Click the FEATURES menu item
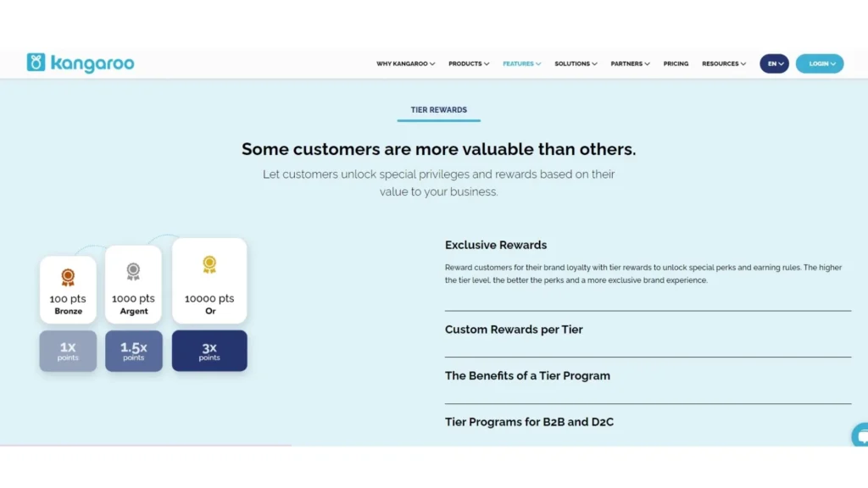The image size is (868, 488). point(520,64)
